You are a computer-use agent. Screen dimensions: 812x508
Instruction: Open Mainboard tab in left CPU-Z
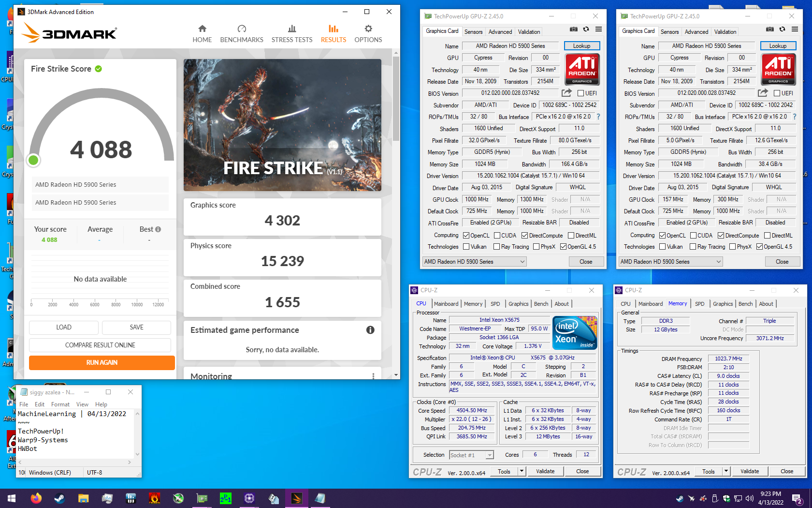point(446,304)
